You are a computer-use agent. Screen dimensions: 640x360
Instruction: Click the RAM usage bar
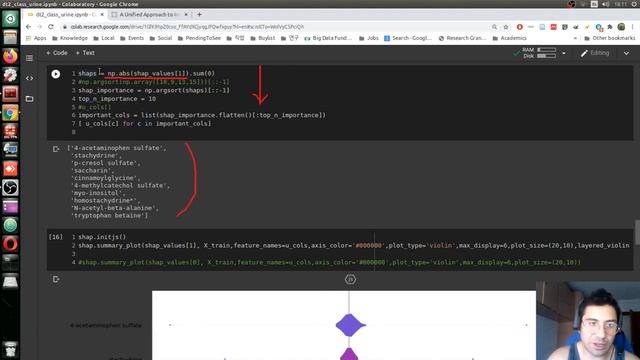546,50
